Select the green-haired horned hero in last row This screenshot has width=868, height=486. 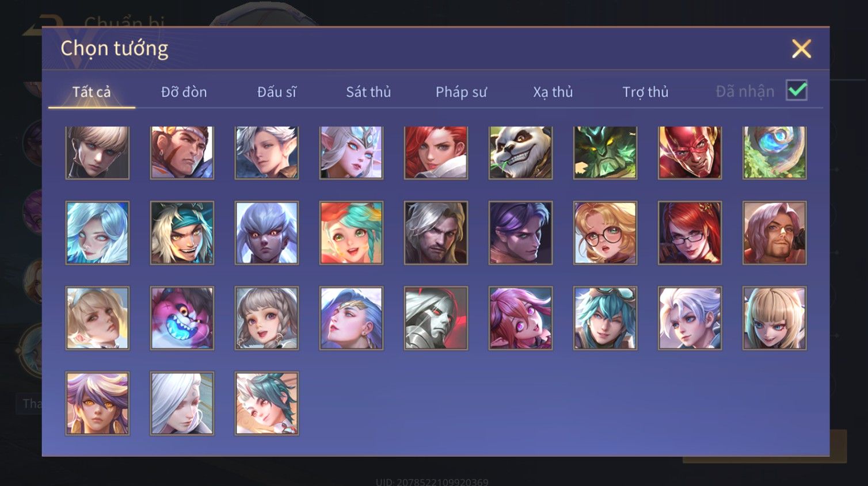click(267, 403)
